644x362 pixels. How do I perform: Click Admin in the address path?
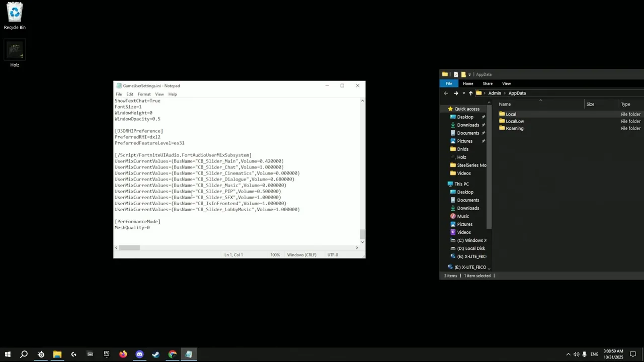495,93
